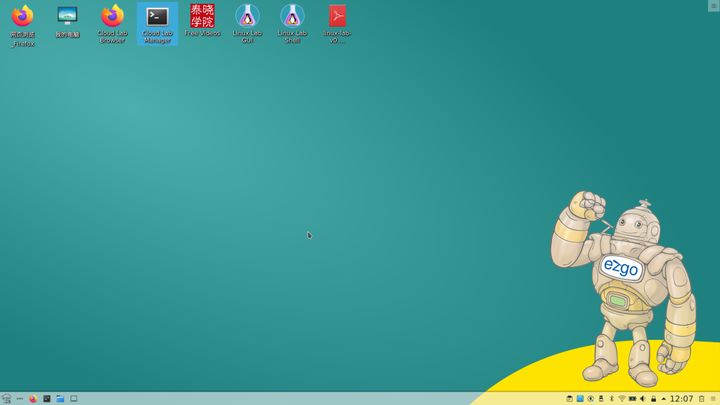Screen dimensions: 720x405
Task: Select the Cloud Lab Manager terminal icon
Action: pos(158,24)
